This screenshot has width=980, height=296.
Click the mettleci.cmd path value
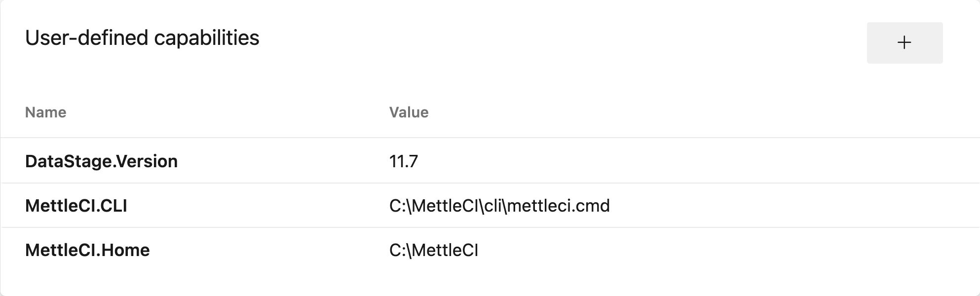[499, 206]
